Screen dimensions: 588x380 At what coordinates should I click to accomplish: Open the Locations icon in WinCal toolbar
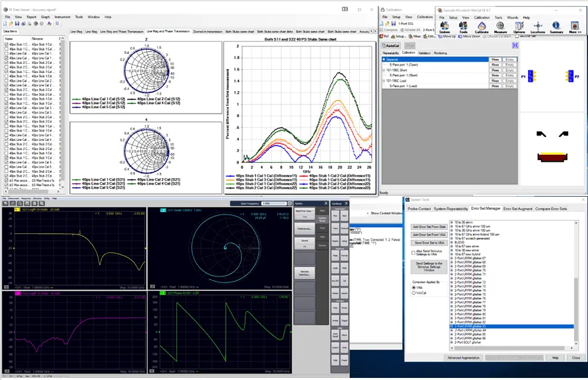(537, 27)
